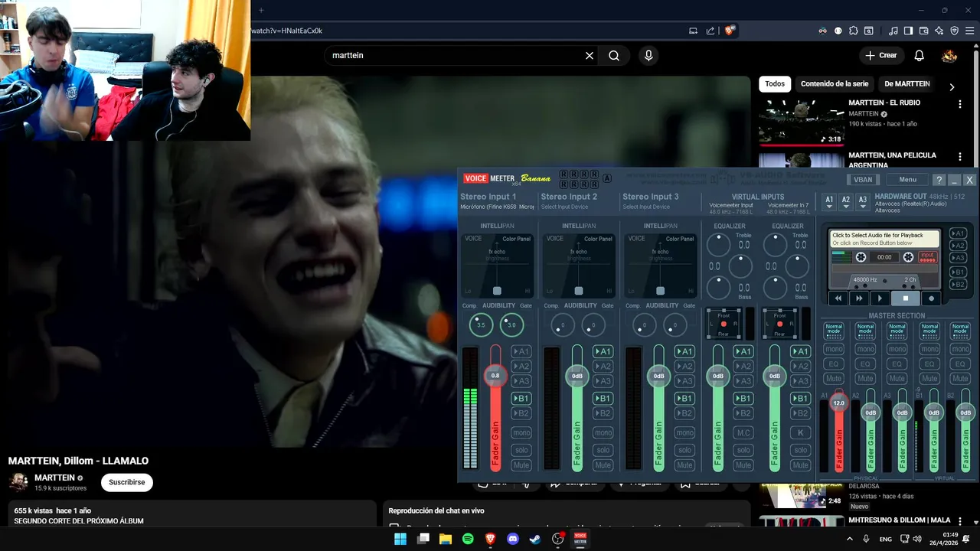The height and width of the screenshot is (551, 980).
Task: Select the De MARTTEIN filter chip
Action: [907, 84]
